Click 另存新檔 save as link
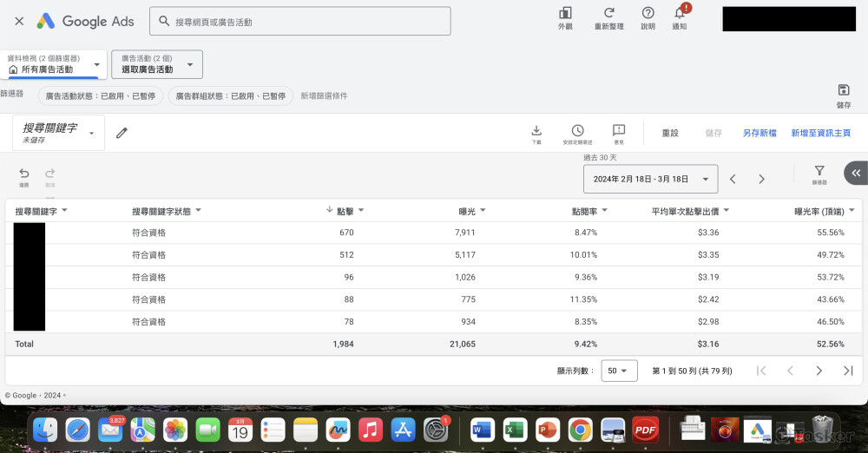This screenshot has width=868, height=453. pyautogui.click(x=759, y=133)
